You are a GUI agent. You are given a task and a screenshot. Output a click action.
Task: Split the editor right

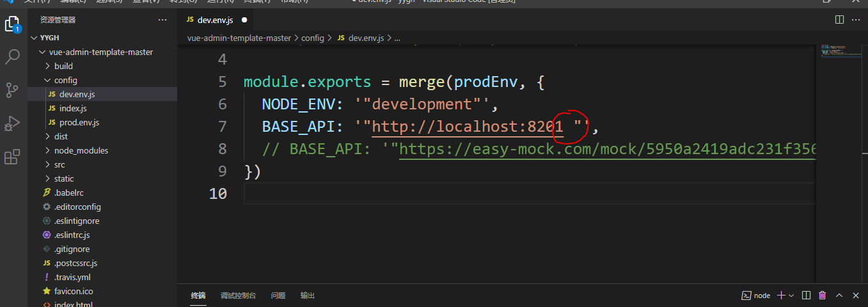click(x=839, y=20)
